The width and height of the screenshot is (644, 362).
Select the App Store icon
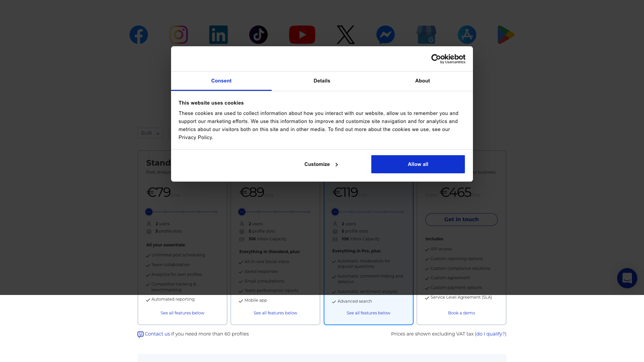coord(467,35)
